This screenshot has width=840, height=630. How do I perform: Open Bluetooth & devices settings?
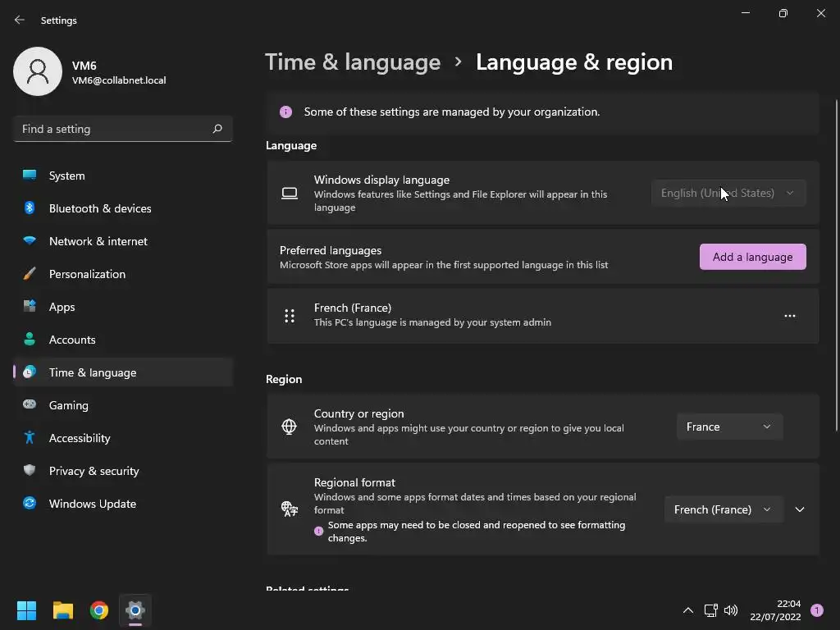123,208
